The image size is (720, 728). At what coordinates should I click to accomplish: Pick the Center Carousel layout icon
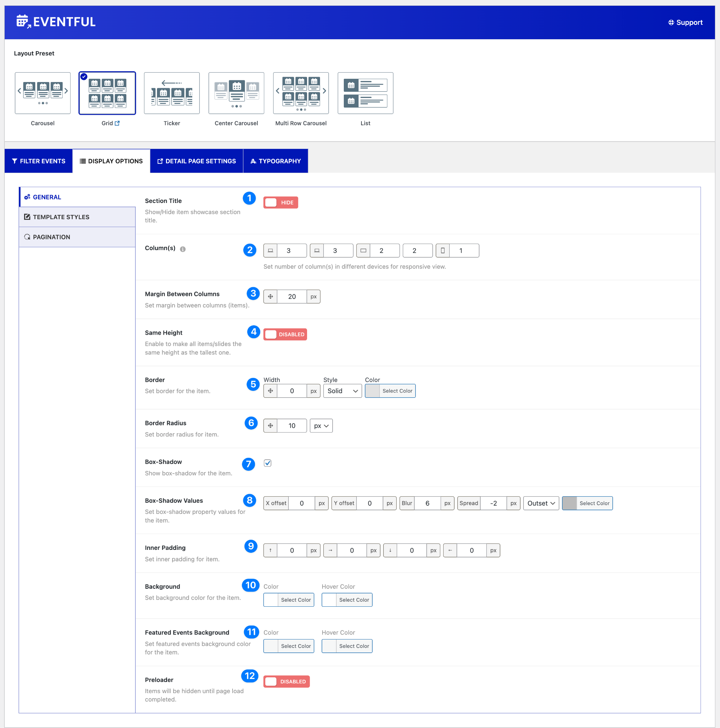click(x=236, y=93)
